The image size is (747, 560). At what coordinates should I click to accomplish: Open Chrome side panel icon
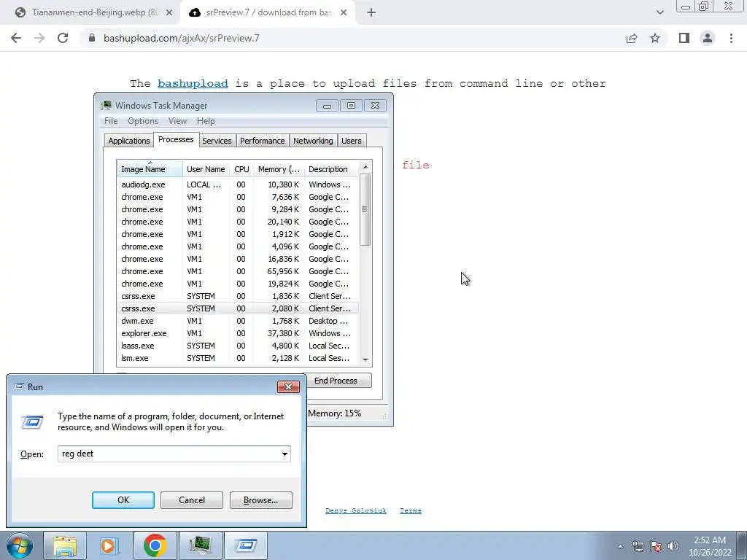coord(684,38)
